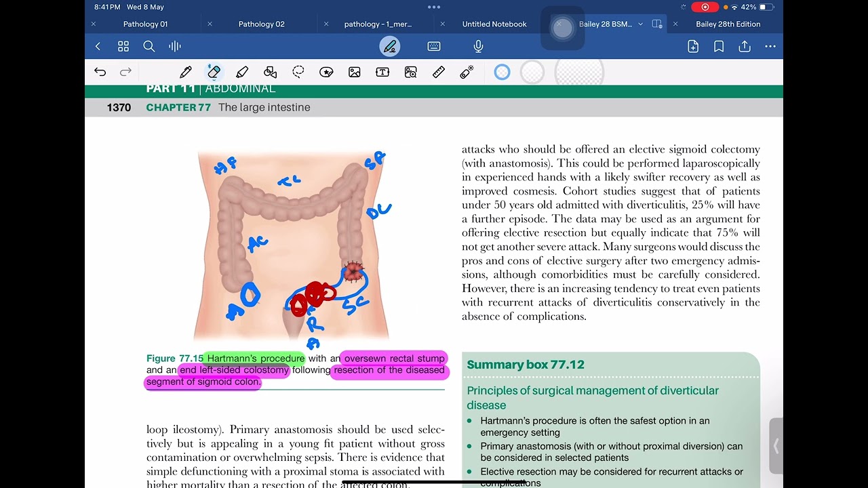Switch to the Pathology 02 tab
The image size is (868, 488).
pyautogui.click(x=261, y=24)
